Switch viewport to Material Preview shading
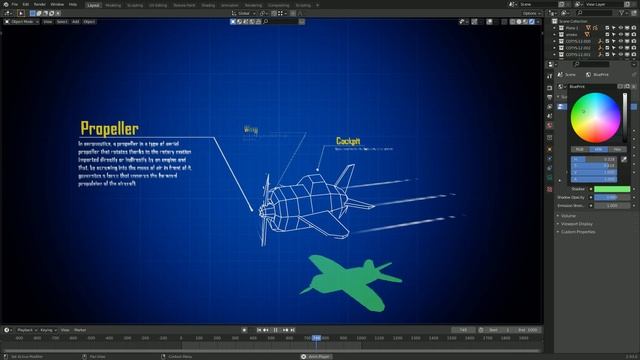 [526, 22]
